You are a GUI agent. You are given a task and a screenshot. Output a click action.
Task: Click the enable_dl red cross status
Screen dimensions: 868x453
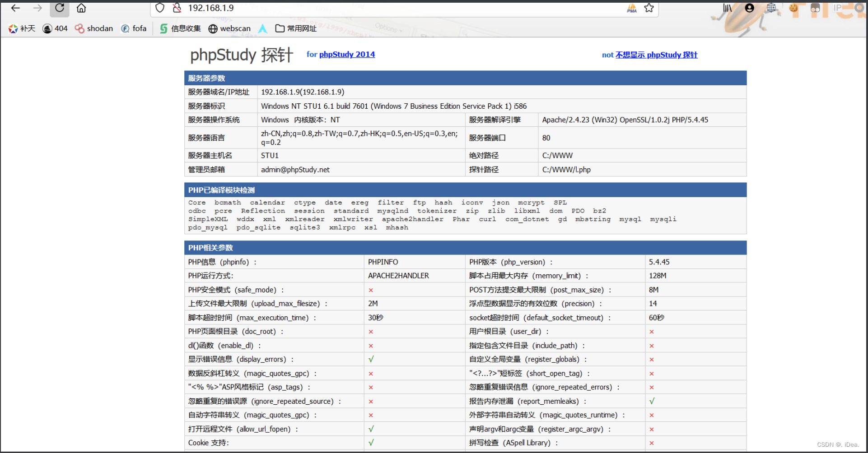coord(371,346)
